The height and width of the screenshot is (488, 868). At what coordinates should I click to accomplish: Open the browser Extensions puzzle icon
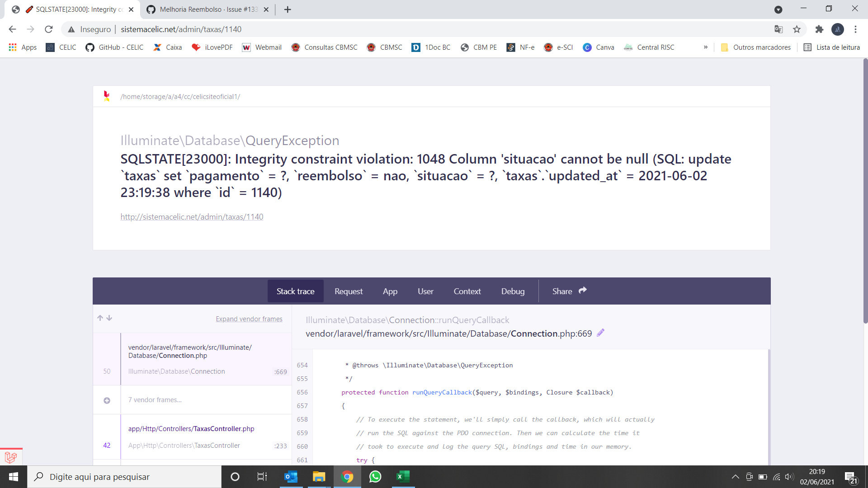click(x=820, y=29)
